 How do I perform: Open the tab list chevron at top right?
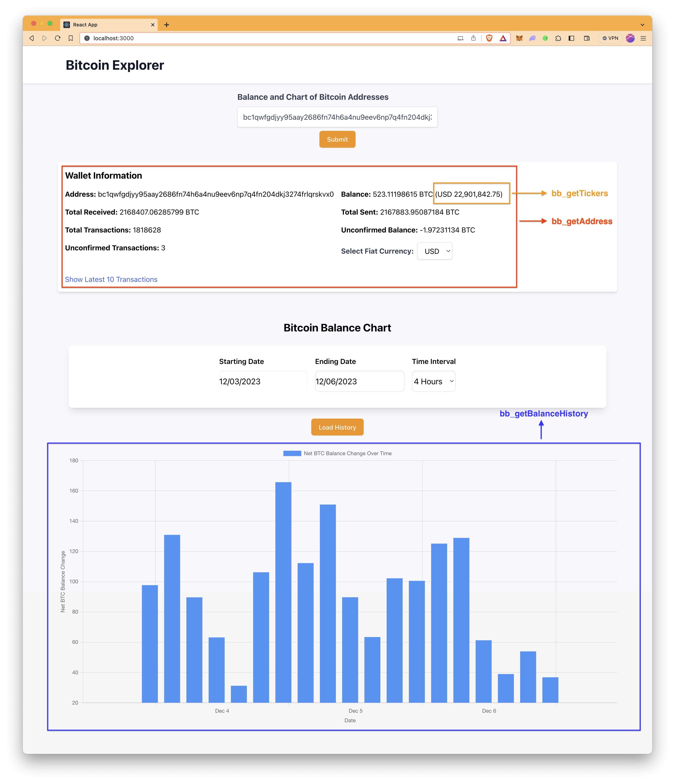click(642, 25)
